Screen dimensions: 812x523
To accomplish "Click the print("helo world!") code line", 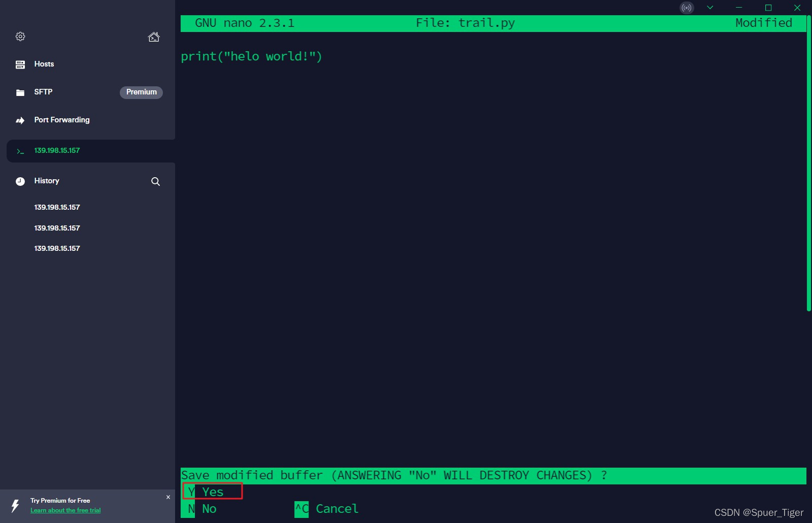I will (251, 56).
